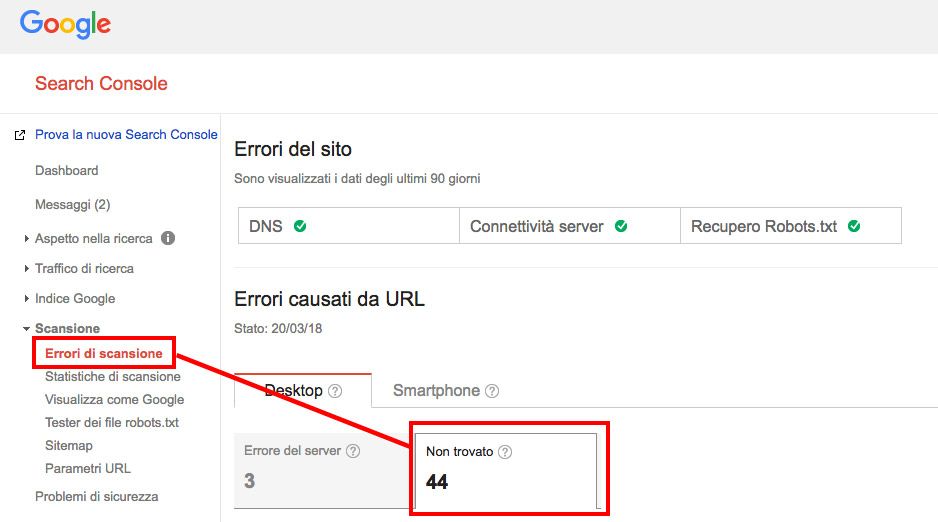Click the Connettività server cell
Screen dimensions: 938x522
pyautogui.click(x=570, y=225)
